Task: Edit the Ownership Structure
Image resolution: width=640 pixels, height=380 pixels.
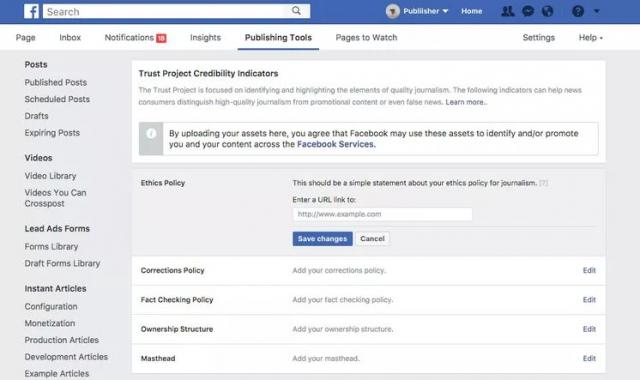Action: coord(589,329)
